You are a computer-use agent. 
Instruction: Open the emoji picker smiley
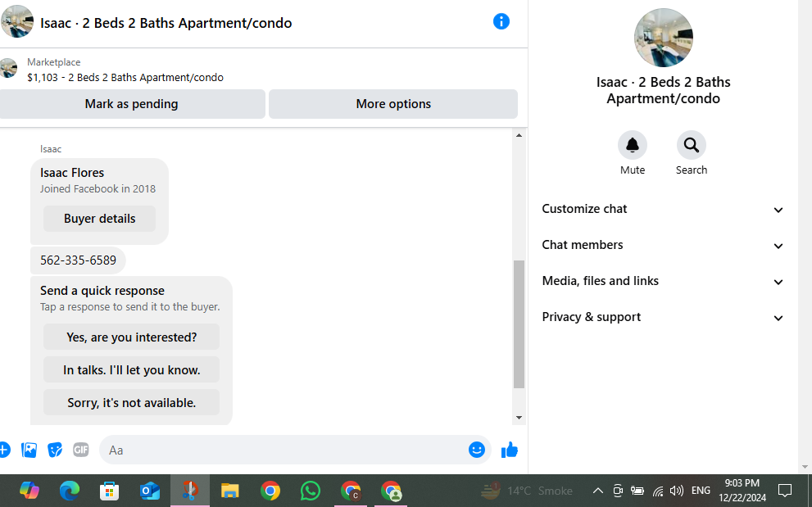pos(476,450)
